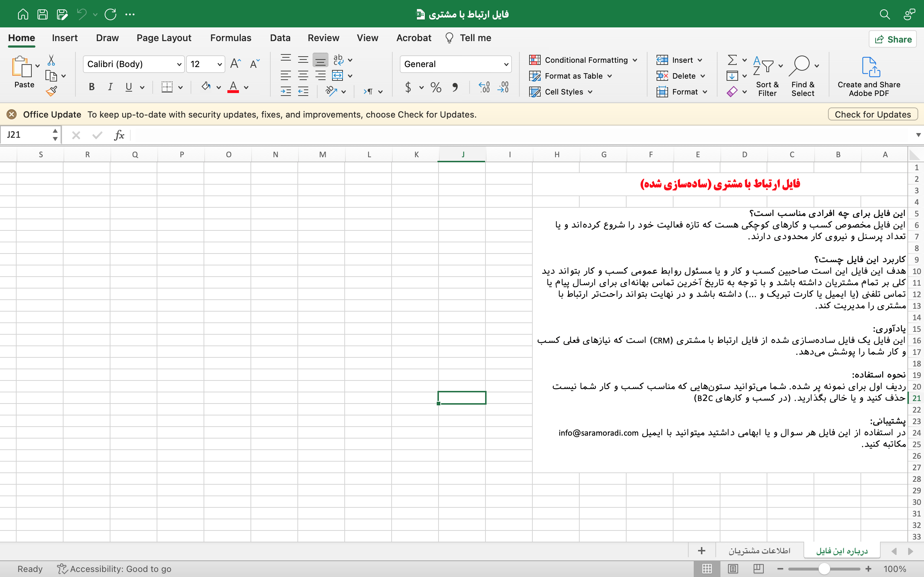The image size is (924, 577).
Task: Expand the Conditional Formatting menu
Action: pyautogui.click(x=583, y=60)
